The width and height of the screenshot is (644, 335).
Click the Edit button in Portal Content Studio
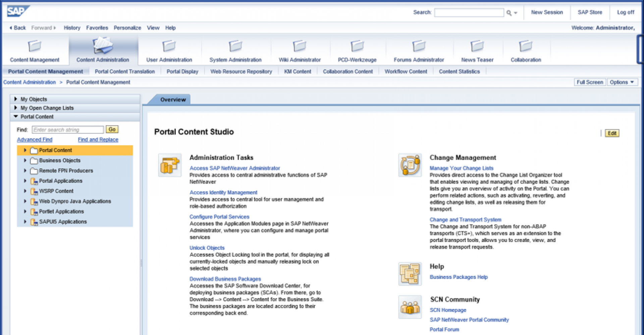point(612,133)
